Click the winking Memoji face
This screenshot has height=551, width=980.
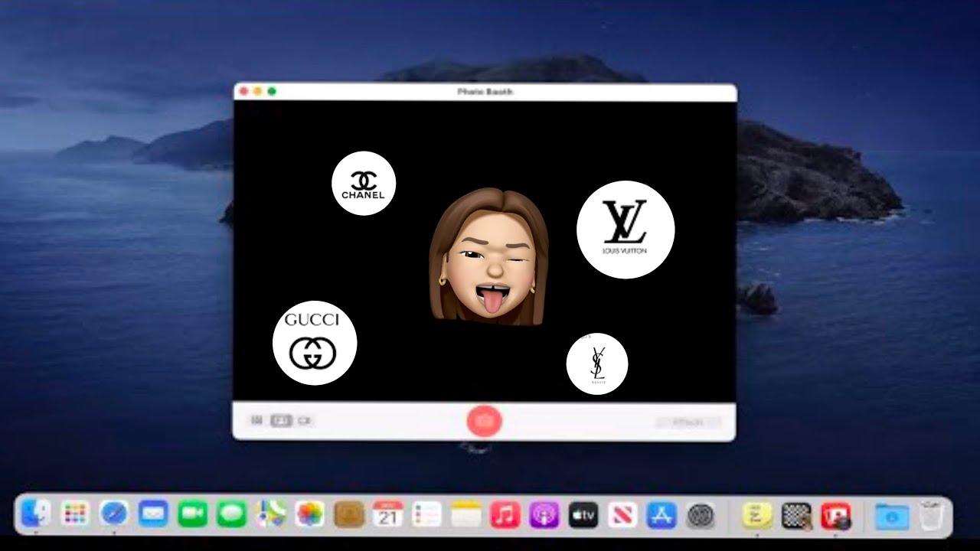click(488, 257)
